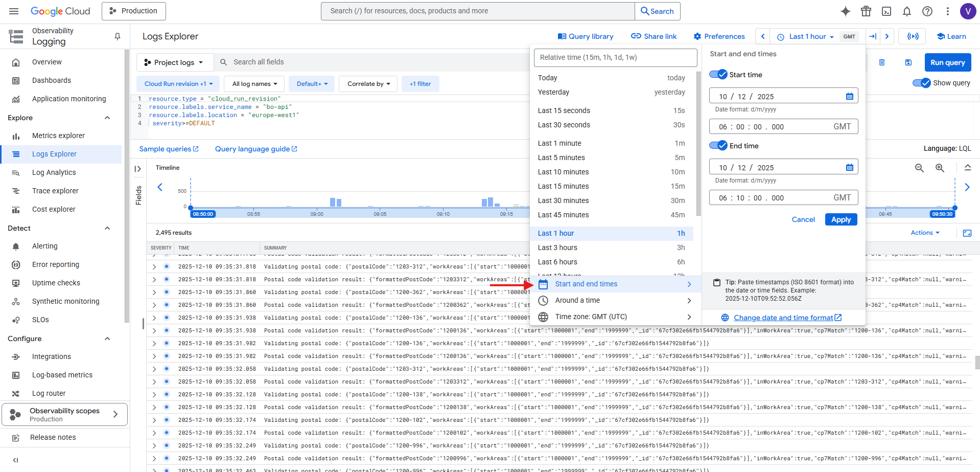Viewport: 980px width, 472px height.
Task: Enable streaming logs with the live-tail icon
Action: (x=913, y=36)
